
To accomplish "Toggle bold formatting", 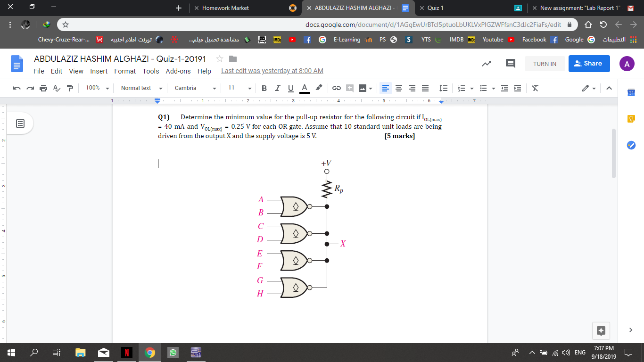I will click(264, 88).
